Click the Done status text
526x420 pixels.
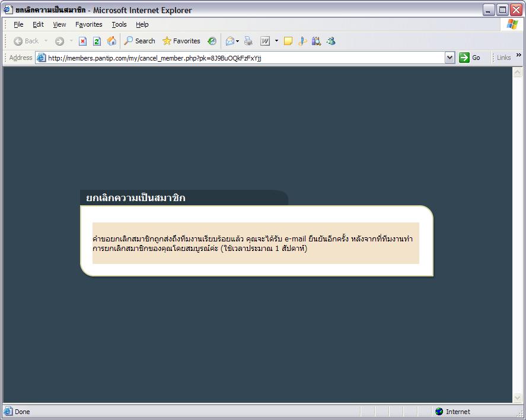point(23,412)
